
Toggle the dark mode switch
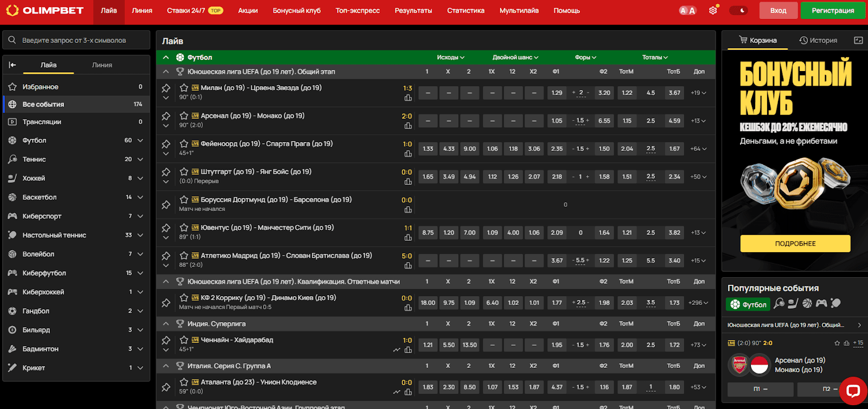(x=738, y=10)
